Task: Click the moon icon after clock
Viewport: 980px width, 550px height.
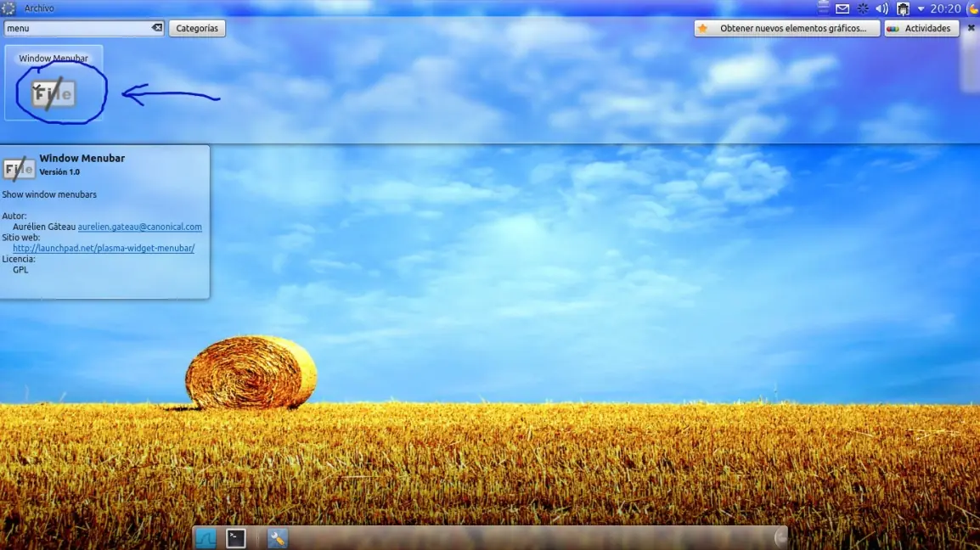Action: coord(973,8)
